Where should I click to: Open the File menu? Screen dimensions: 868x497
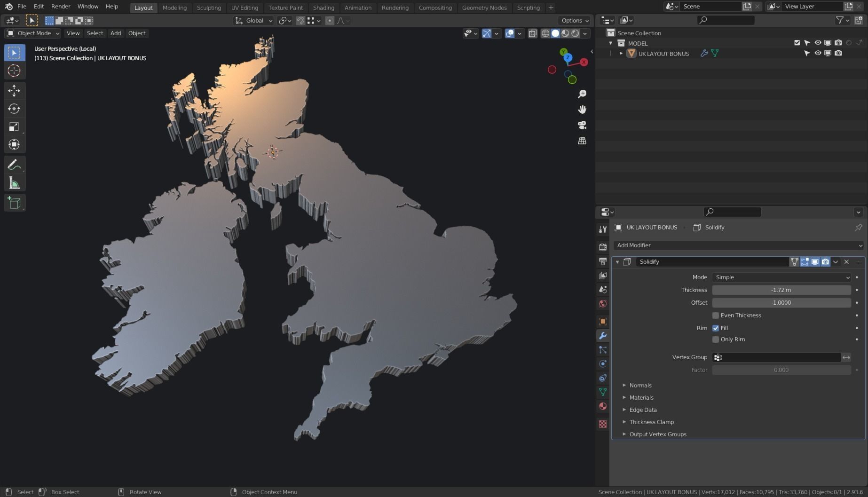(x=22, y=7)
